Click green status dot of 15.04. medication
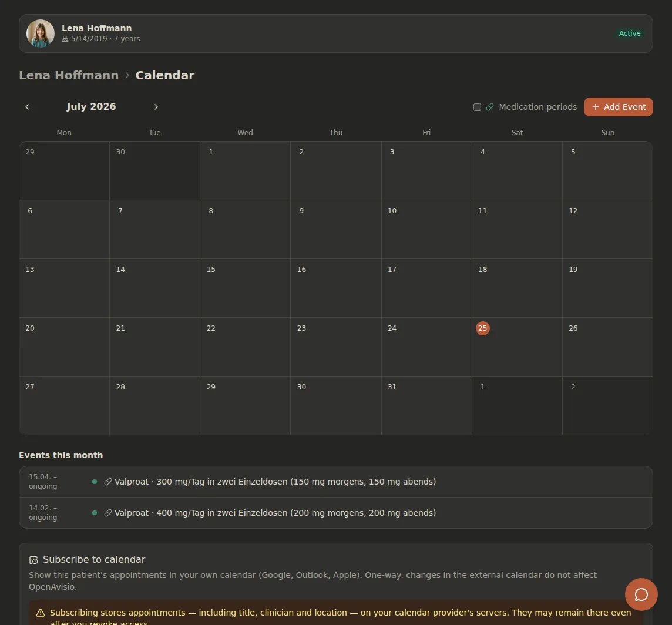 [x=95, y=482]
